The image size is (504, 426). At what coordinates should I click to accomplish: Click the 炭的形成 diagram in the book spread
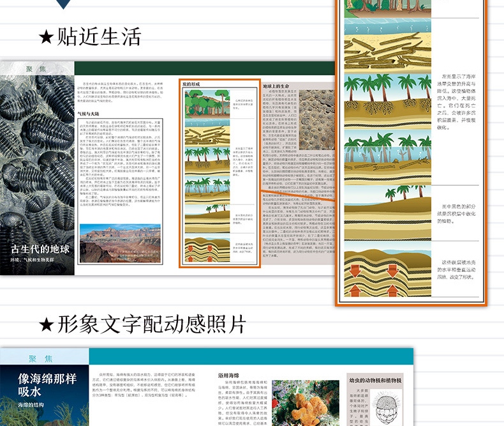point(219,174)
